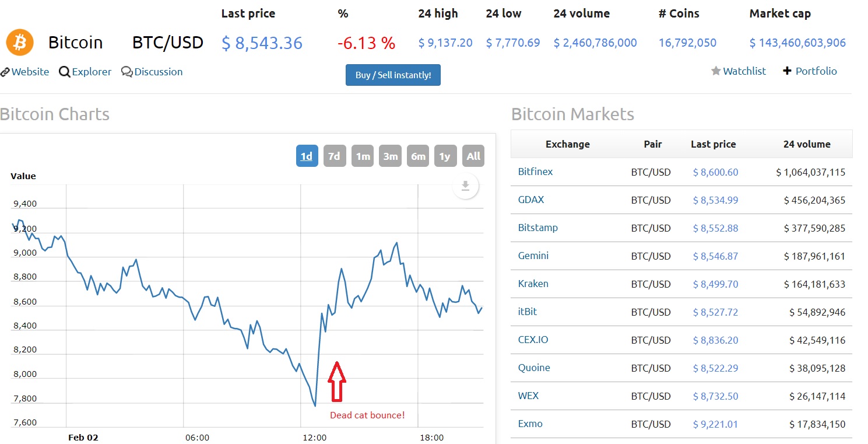Click the red dead cat bounce arrow
Image resolution: width=868 pixels, height=444 pixels.
pos(336,382)
